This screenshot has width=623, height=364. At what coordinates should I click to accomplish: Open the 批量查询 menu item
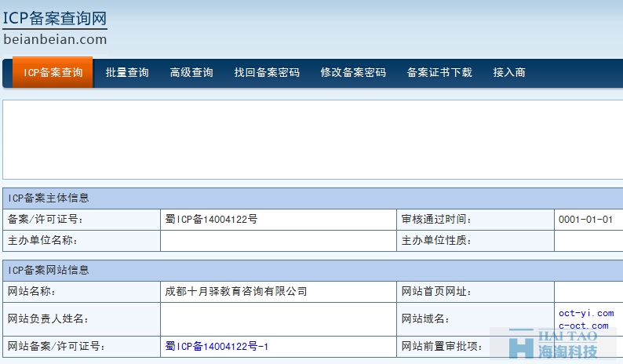(127, 72)
